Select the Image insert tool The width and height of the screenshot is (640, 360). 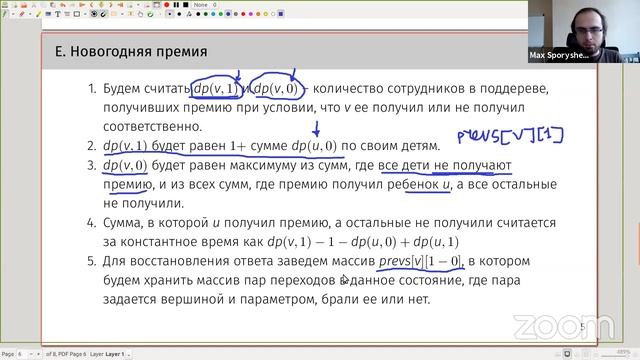point(48,14)
